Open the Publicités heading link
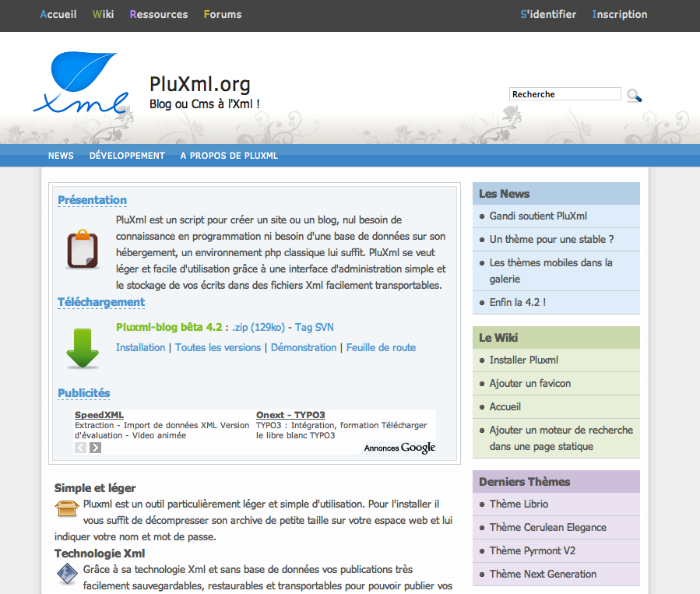Screen dimensions: 700x594 coord(84,393)
